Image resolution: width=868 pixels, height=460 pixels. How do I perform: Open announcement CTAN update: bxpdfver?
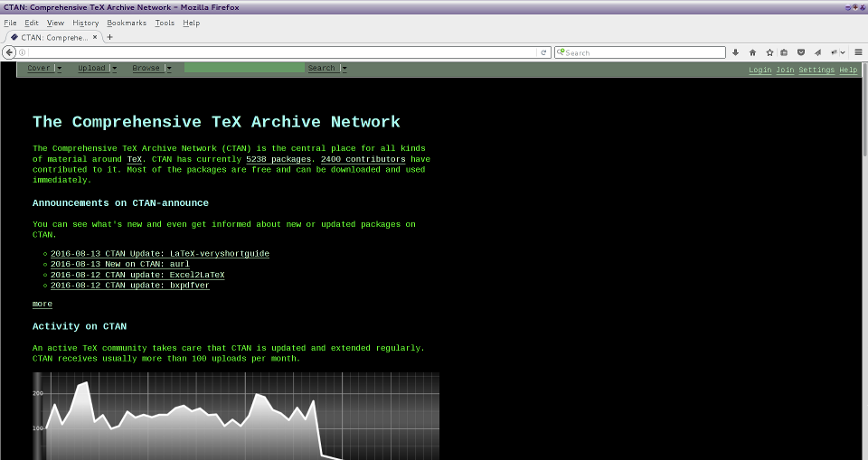[x=130, y=285]
